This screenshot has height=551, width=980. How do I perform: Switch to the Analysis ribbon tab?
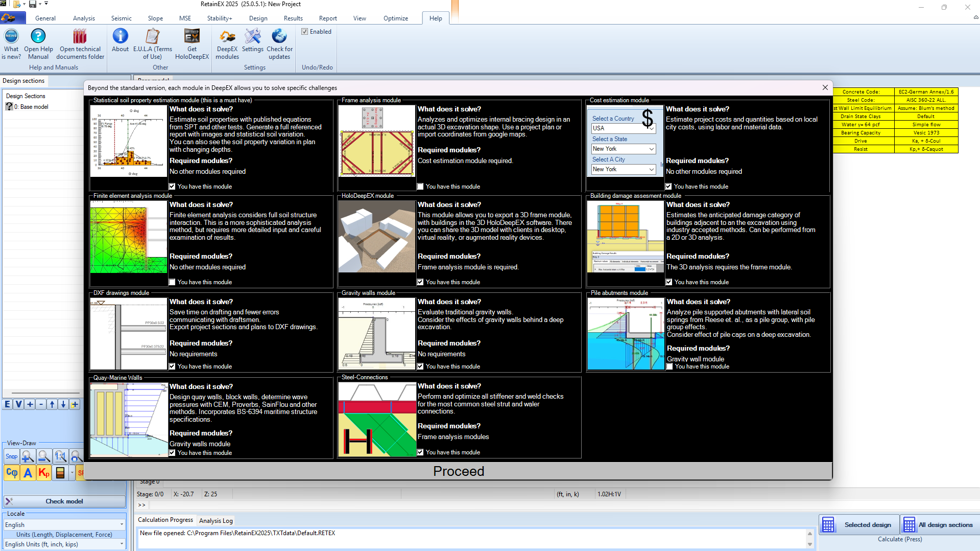(84, 18)
